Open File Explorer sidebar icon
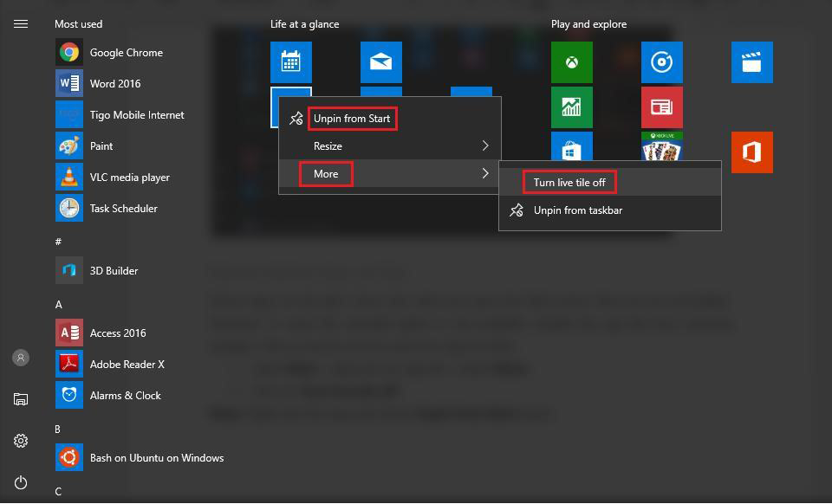 coord(21,399)
